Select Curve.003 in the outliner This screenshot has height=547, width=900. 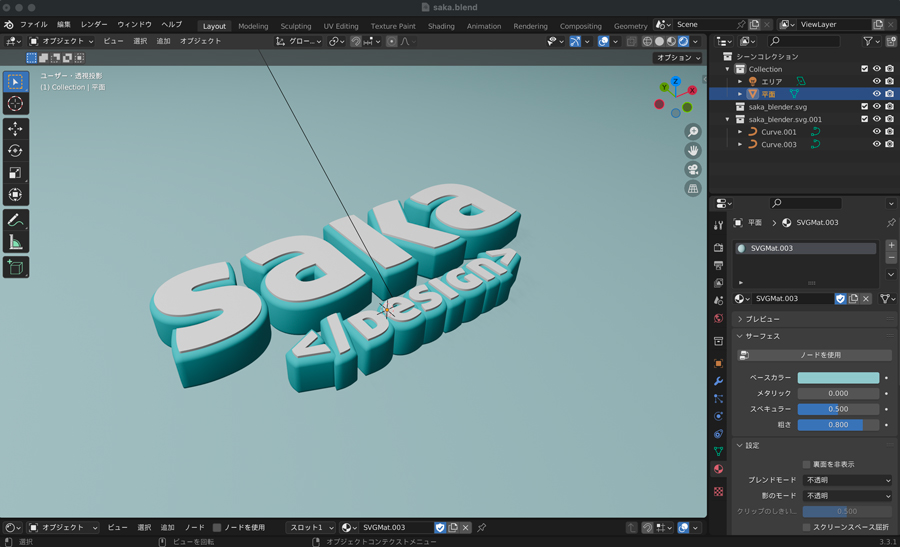pyautogui.click(x=778, y=144)
